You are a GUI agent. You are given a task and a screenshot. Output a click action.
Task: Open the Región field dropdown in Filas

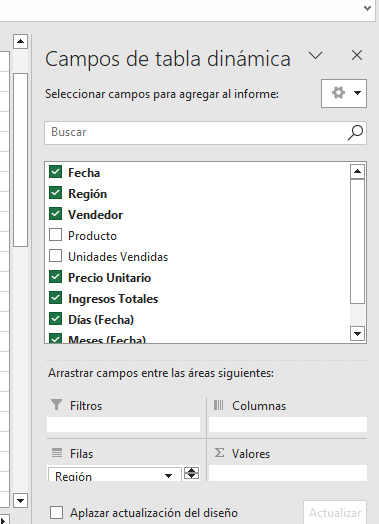[x=168, y=476]
